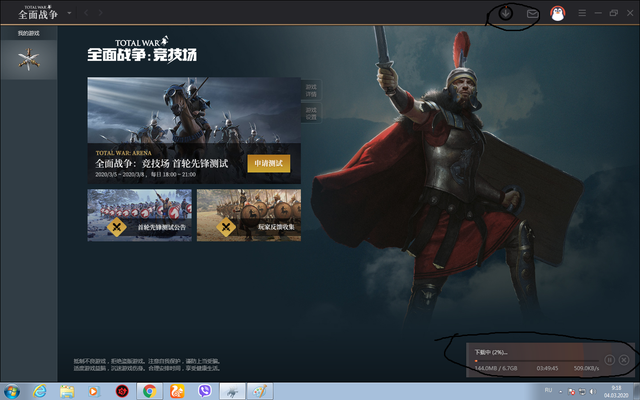Open the media player taskbar icon
The image size is (640, 400).
point(93,391)
